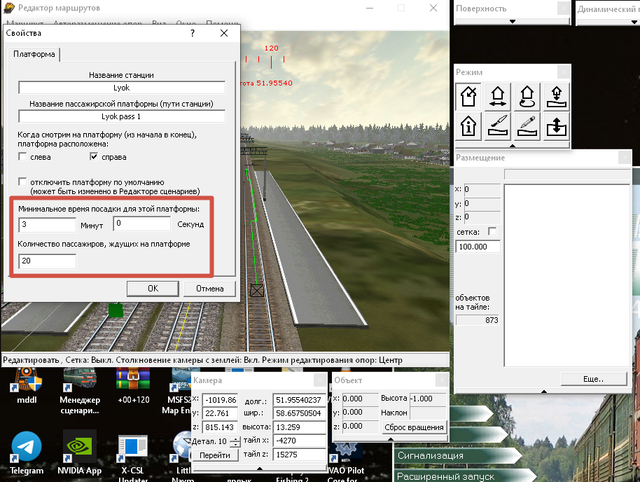Toggle the сетка checkbox in Размещение
The image size is (640, 482).
point(492,231)
